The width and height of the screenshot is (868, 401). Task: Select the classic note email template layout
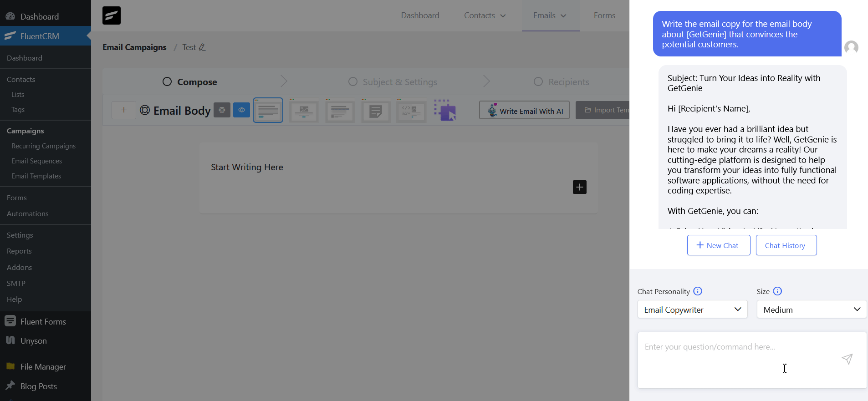tap(376, 111)
